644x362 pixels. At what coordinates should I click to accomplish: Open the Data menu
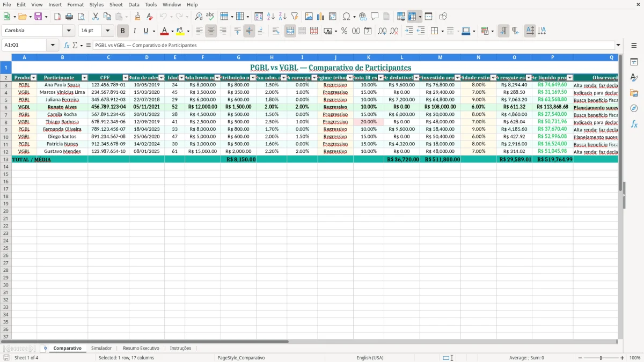click(x=134, y=4)
